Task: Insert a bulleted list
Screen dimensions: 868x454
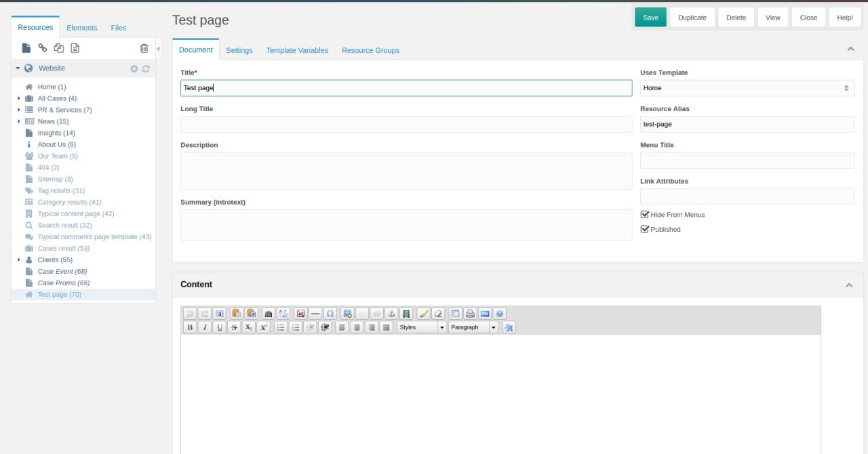Action: pyautogui.click(x=281, y=327)
